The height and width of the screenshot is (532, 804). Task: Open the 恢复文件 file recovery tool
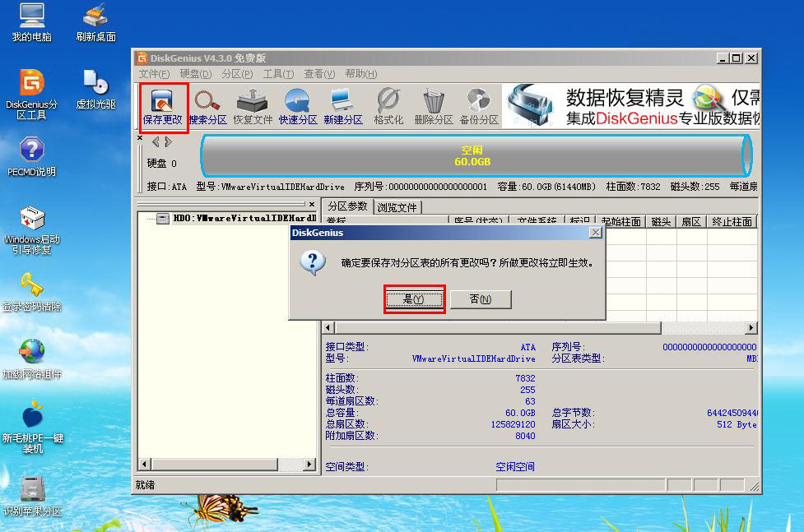253,108
